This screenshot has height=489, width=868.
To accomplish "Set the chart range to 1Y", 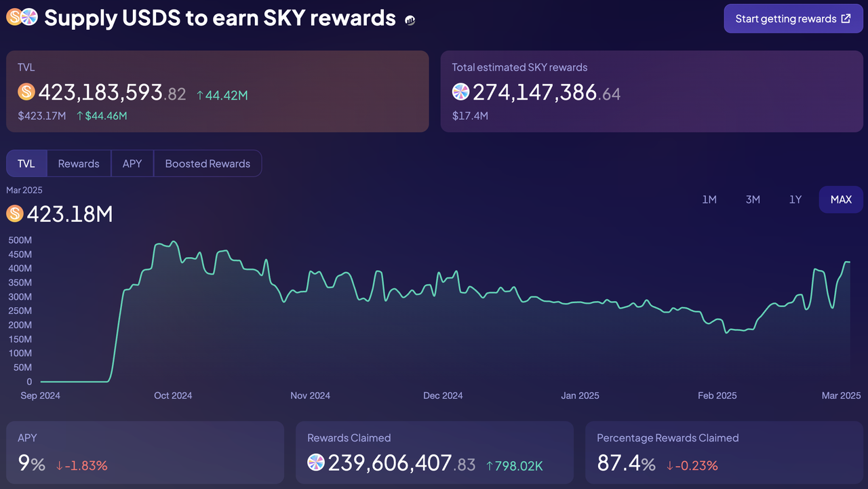I will point(795,199).
